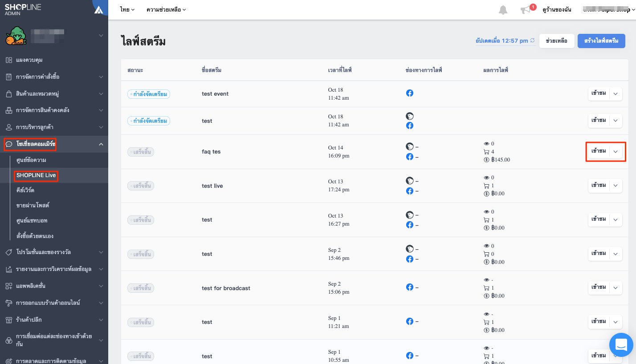This screenshot has width=636, height=364.
Task: Click the promotions tag icon in sidebar
Action: tap(8, 252)
